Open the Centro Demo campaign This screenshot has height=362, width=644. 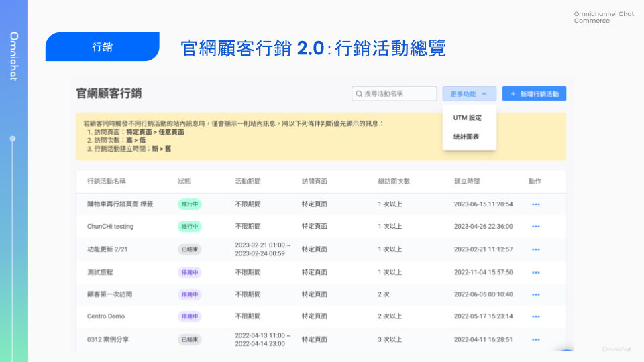pyautogui.click(x=106, y=317)
